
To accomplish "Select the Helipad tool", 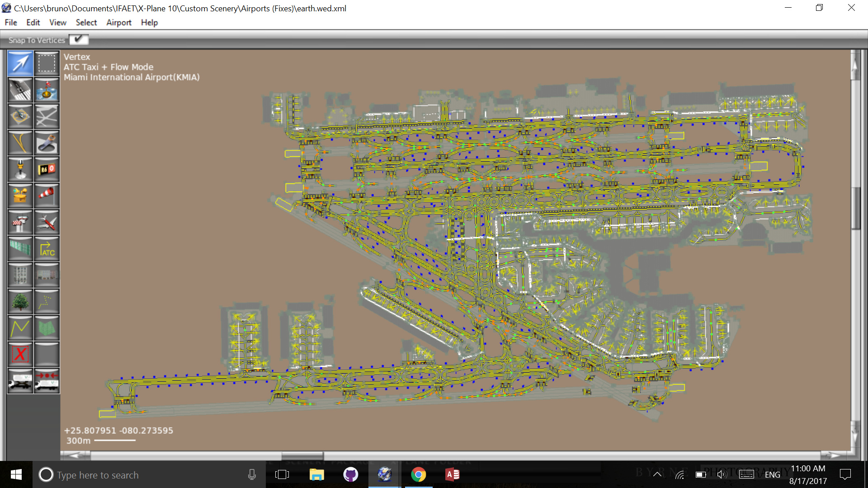I will [20, 116].
